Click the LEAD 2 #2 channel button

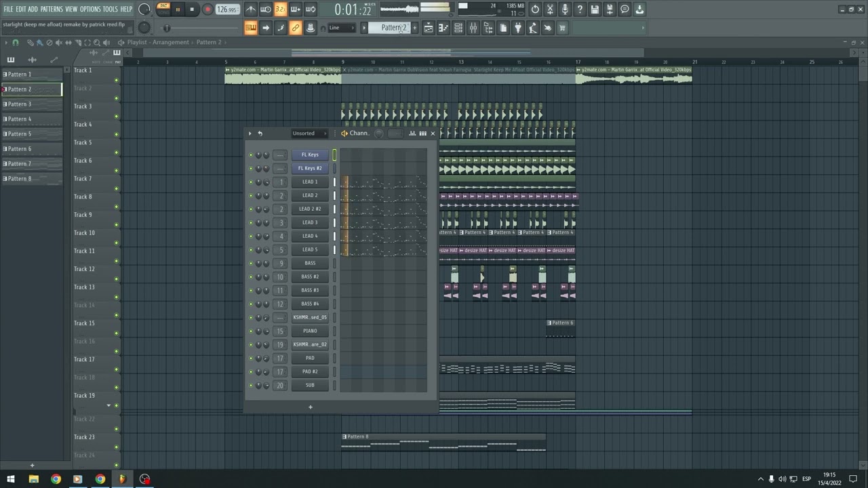[310, 209]
